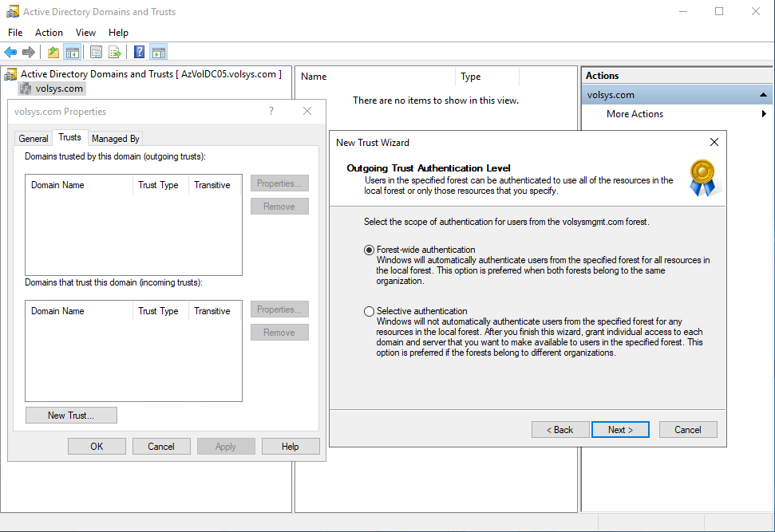
Task: Open the Action menu
Action: (49, 33)
